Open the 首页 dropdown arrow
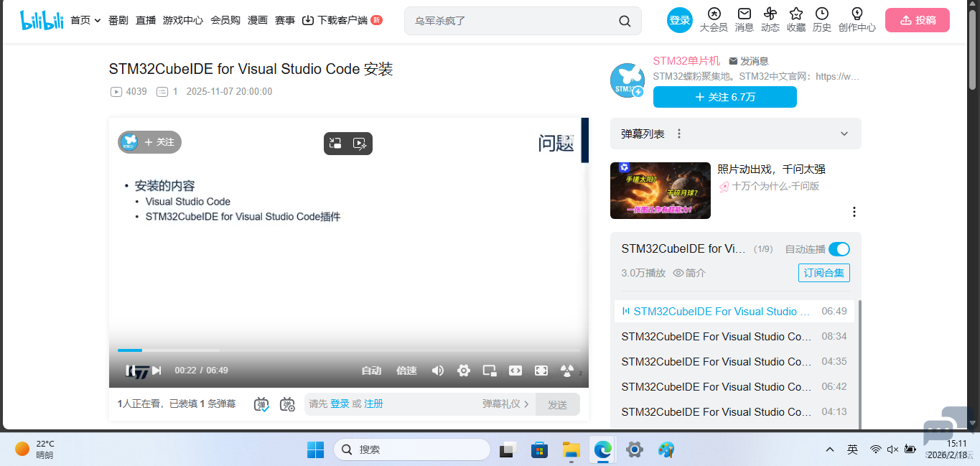This screenshot has height=466, width=980. coord(98,21)
